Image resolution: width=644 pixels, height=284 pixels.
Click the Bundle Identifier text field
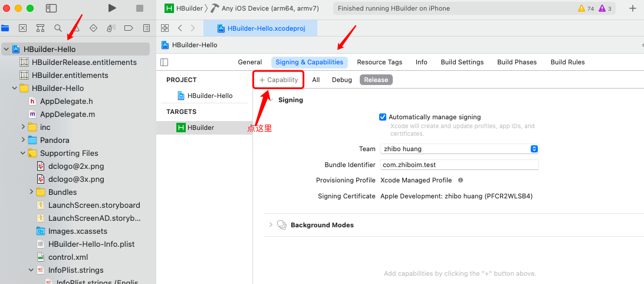459,165
